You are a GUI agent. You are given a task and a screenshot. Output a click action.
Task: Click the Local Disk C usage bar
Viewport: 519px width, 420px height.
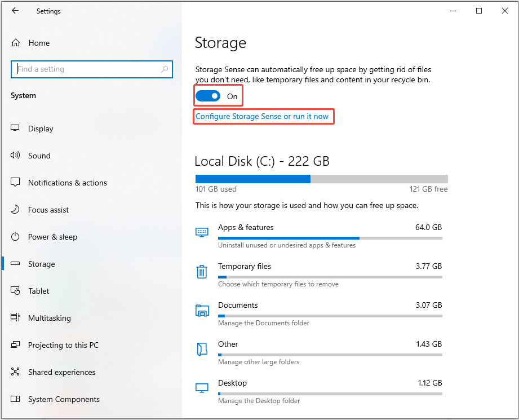tap(322, 179)
